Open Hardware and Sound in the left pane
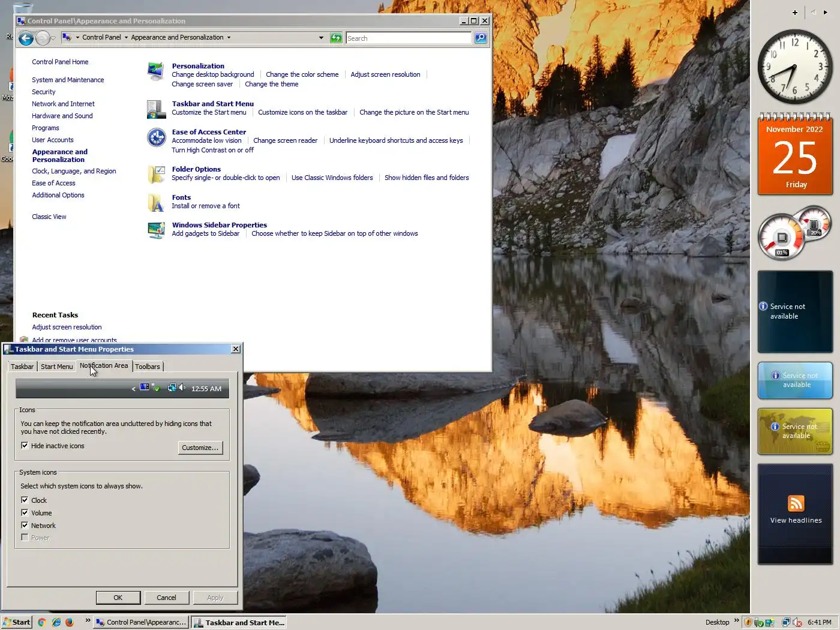This screenshot has width=840, height=630. (62, 116)
